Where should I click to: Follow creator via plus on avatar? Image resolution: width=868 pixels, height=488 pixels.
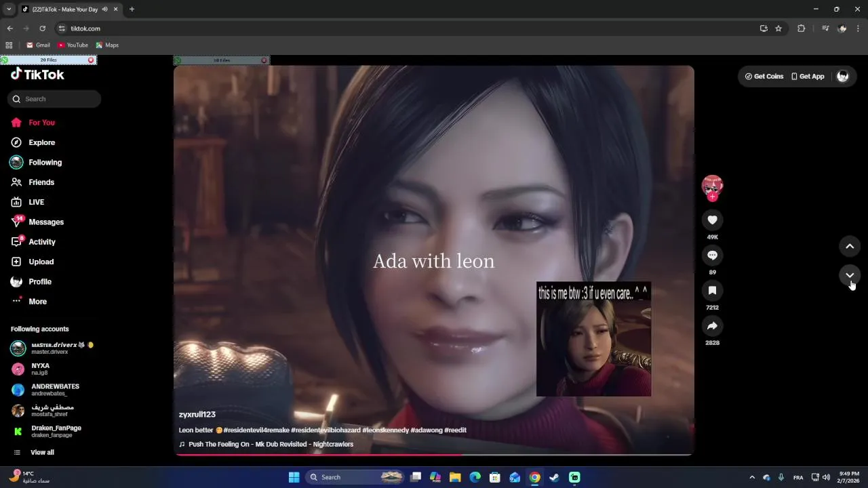pos(712,197)
